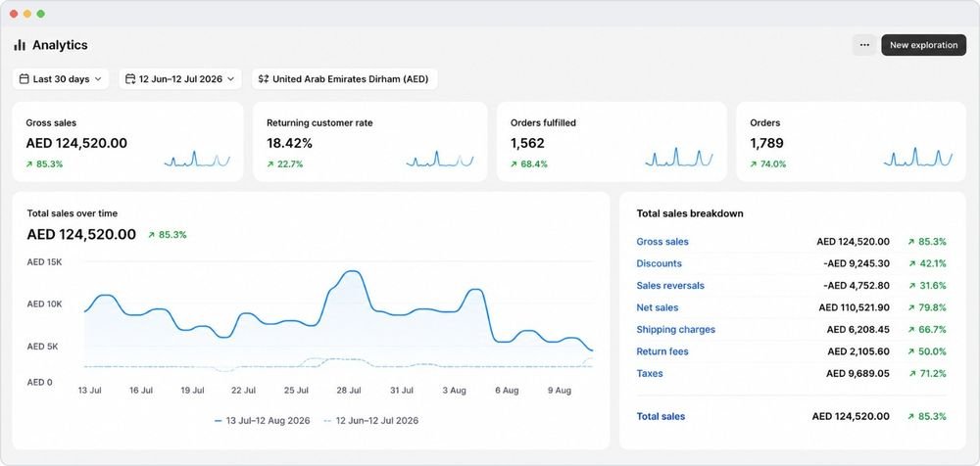
Task: Click the New exploration button
Action: [x=923, y=45]
